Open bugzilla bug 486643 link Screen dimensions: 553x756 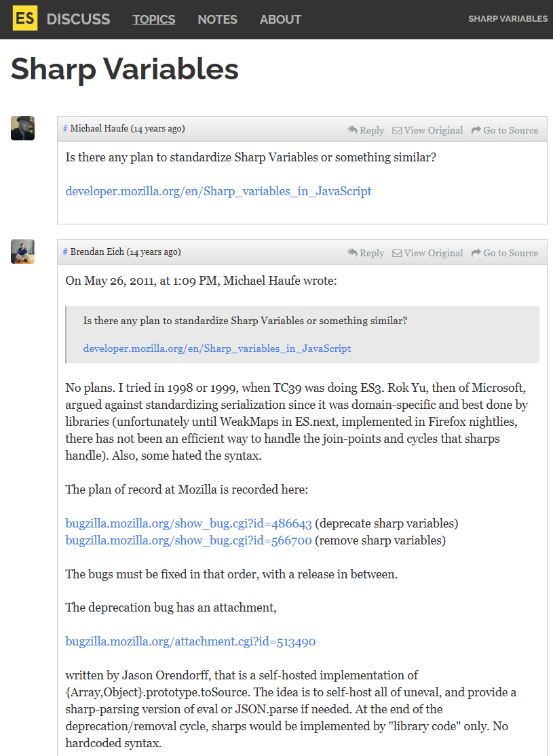pyautogui.click(x=189, y=523)
